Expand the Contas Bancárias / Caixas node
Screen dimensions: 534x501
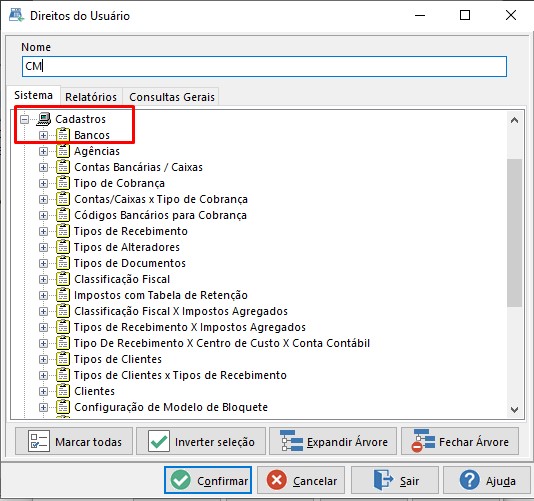pyautogui.click(x=43, y=167)
